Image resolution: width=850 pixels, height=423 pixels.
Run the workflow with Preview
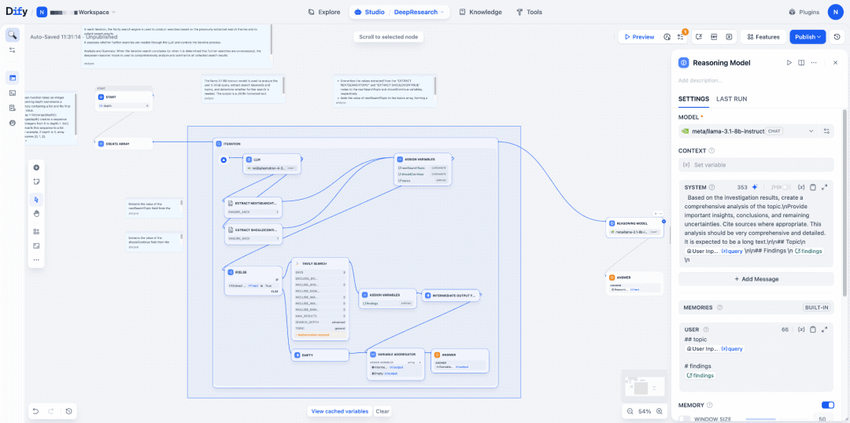pos(639,37)
